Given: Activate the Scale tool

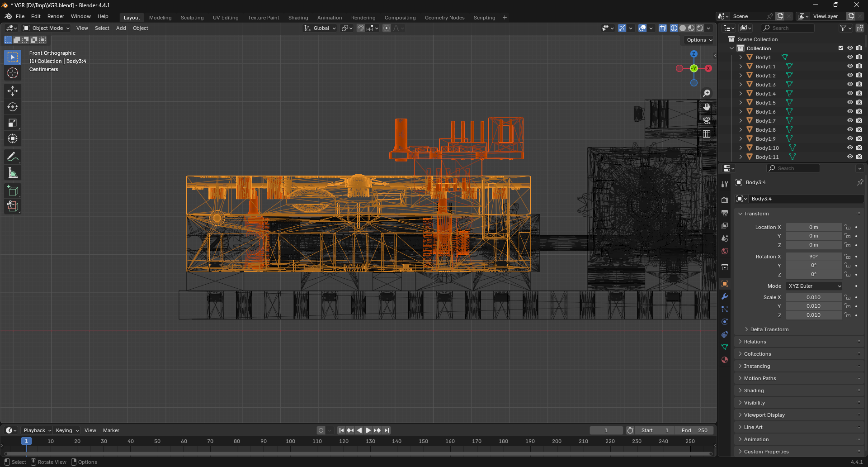Looking at the screenshot, I should (13, 123).
